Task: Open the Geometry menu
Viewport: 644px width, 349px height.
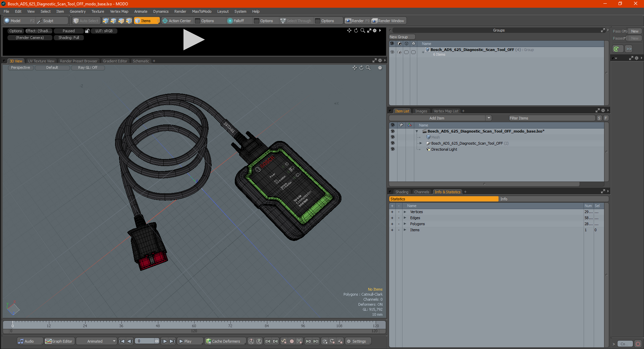Action: point(77,11)
